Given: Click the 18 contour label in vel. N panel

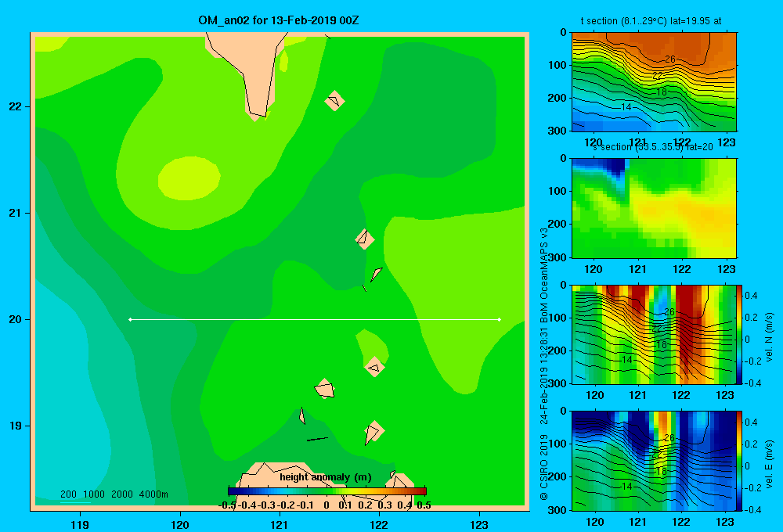Looking at the screenshot, I should pyautogui.click(x=661, y=344).
